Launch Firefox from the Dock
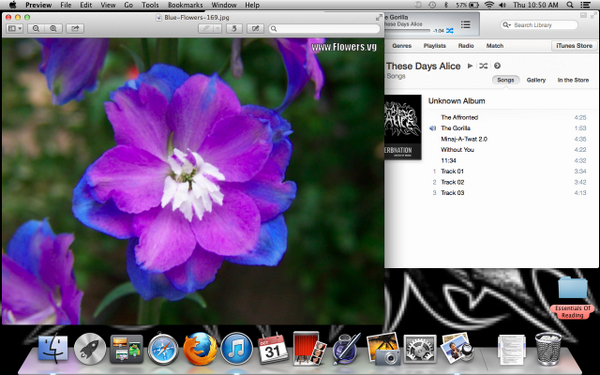Screen dimensions: 600x375 pyautogui.click(x=200, y=348)
